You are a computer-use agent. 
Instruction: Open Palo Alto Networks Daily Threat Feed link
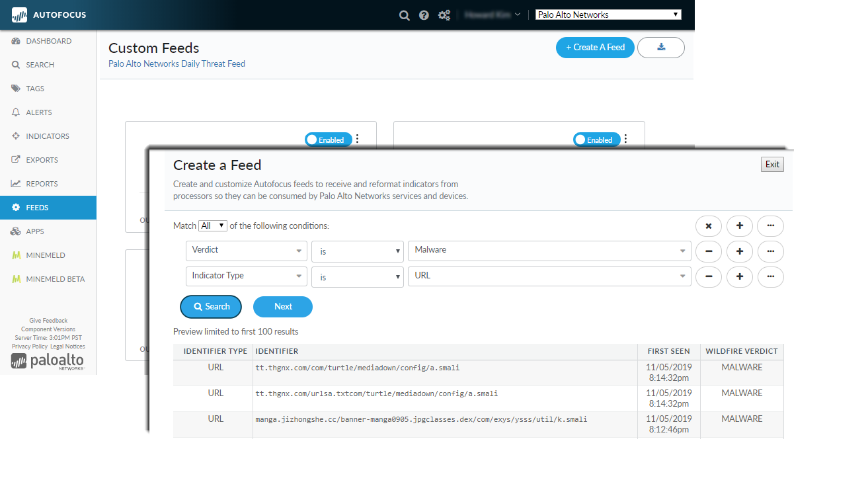[177, 64]
